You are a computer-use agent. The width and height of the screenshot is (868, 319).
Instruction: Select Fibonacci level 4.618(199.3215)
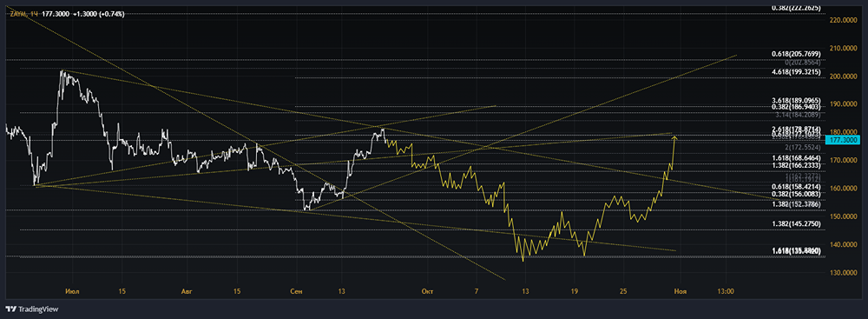tap(796, 72)
